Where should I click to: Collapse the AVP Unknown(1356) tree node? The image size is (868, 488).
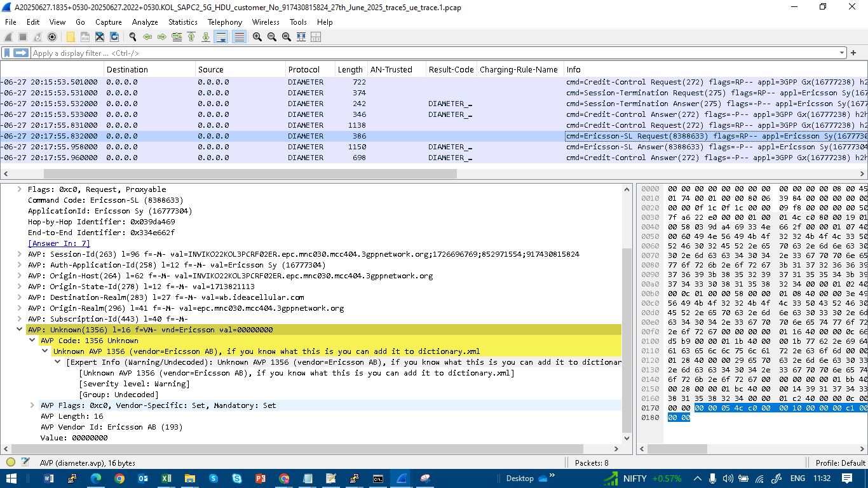pos(20,330)
